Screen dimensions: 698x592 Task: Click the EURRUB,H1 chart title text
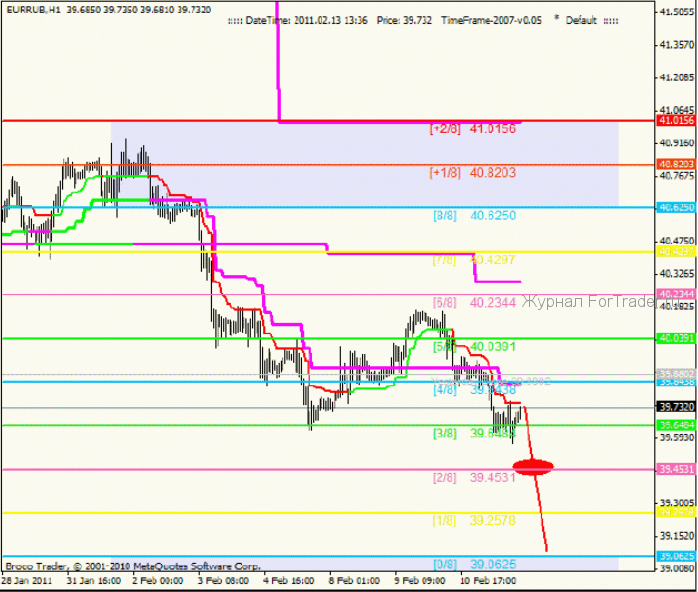click(33, 9)
